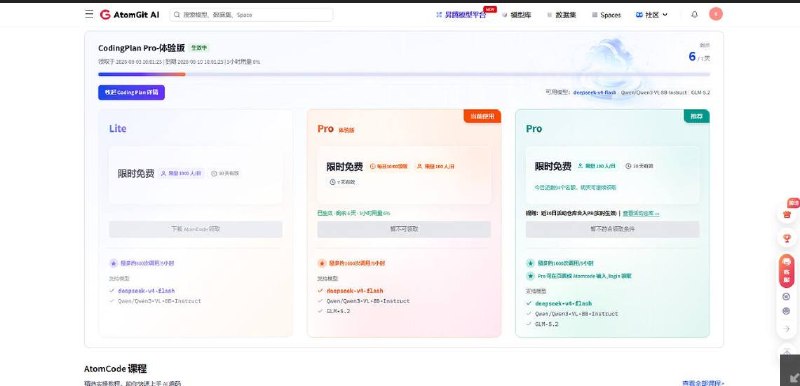
Task: Click the green Pro user-limit person icon
Action: pos(581,166)
